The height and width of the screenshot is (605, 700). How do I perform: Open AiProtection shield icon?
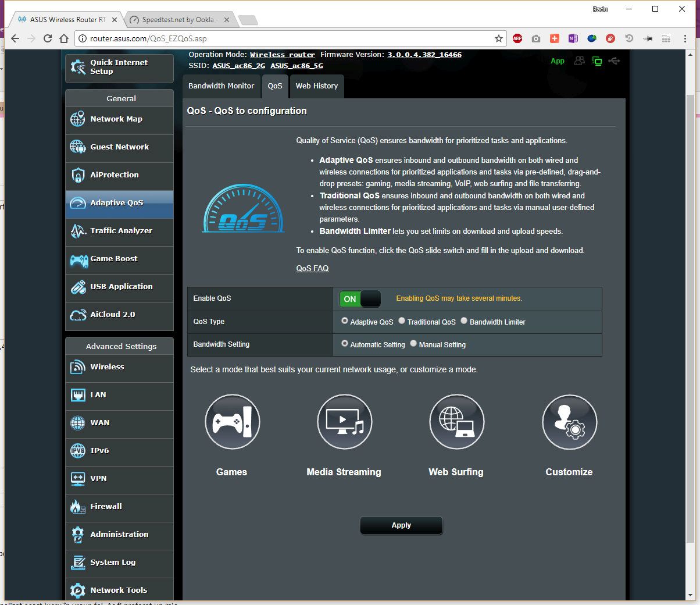[x=78, y=175]
